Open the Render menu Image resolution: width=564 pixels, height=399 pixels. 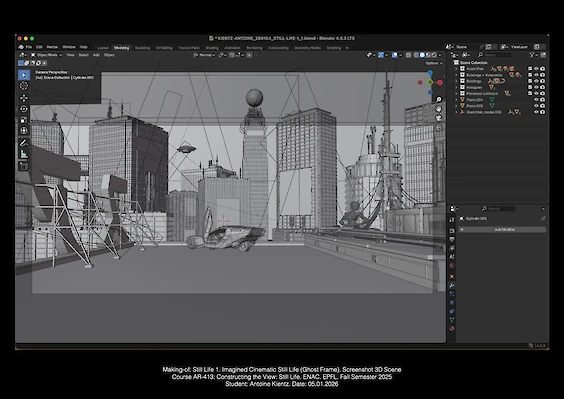(x=53, y=47)
